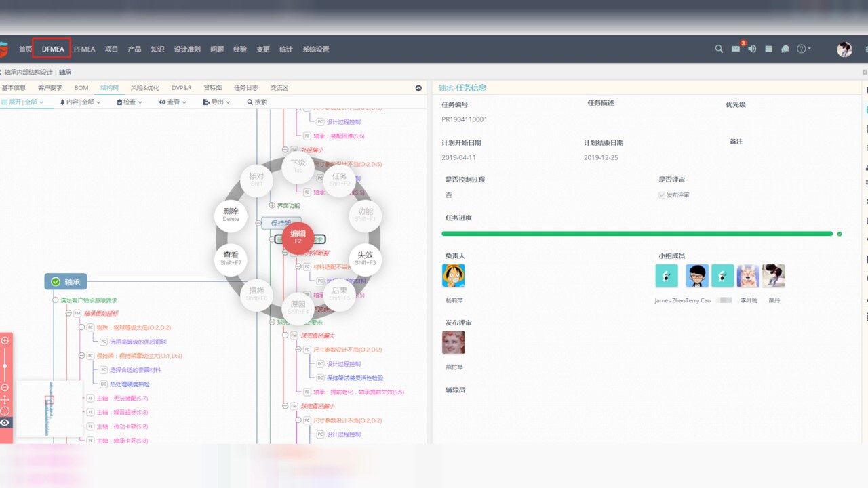Select 选用高等级的优质钢球 item
868x488 pixels.
(138, 342)
